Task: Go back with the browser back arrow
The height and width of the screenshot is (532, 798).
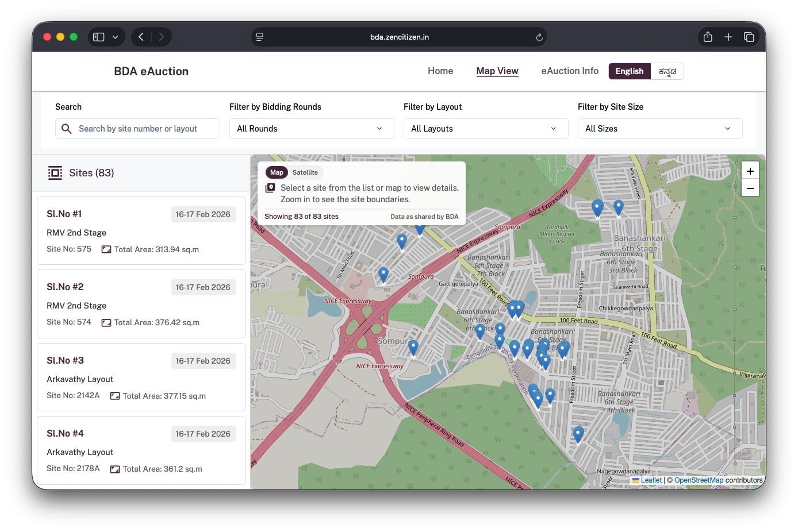Action: pyautogui.click(x=141, y=37)
